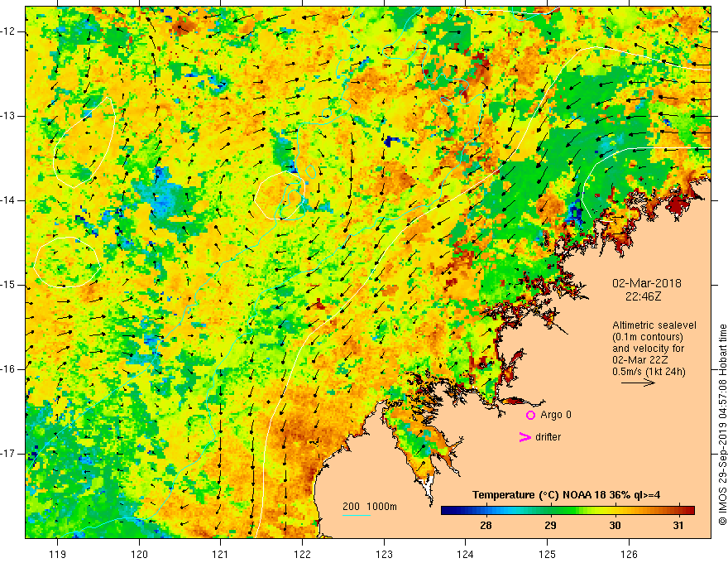Click the 'and velocity for' caption line
The image size is (728, 563).
tap(648, 349)
